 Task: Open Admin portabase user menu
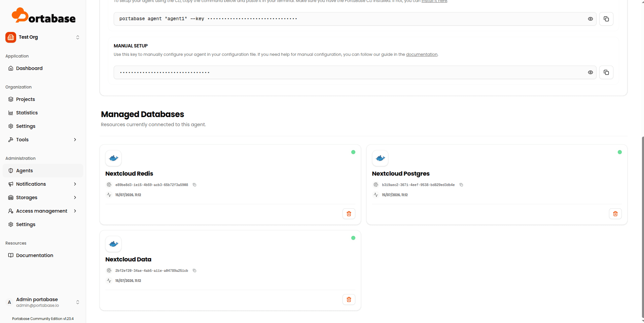[43, 302]
